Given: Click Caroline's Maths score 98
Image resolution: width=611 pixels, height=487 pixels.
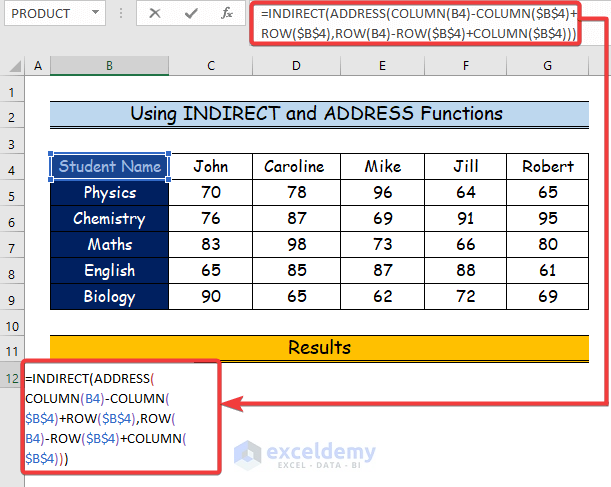Looking at the screenshot, I should 297,245.
